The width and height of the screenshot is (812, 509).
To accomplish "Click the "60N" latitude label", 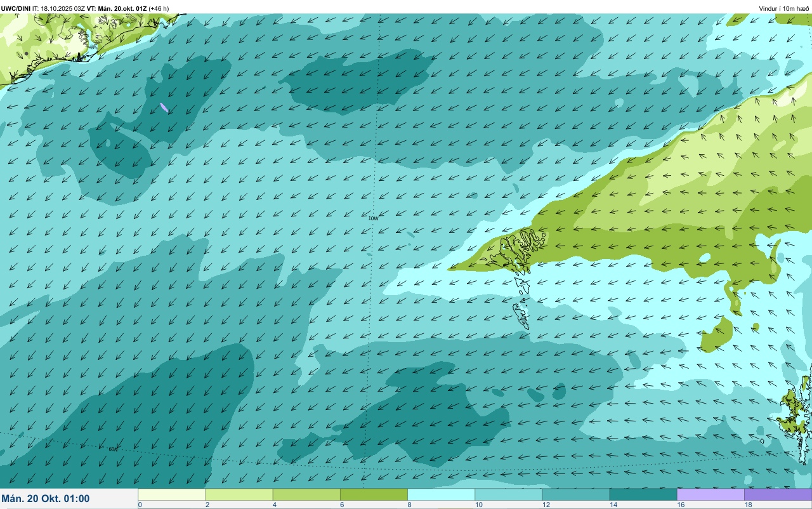I will pyautogui.click(x=113, y=449).
